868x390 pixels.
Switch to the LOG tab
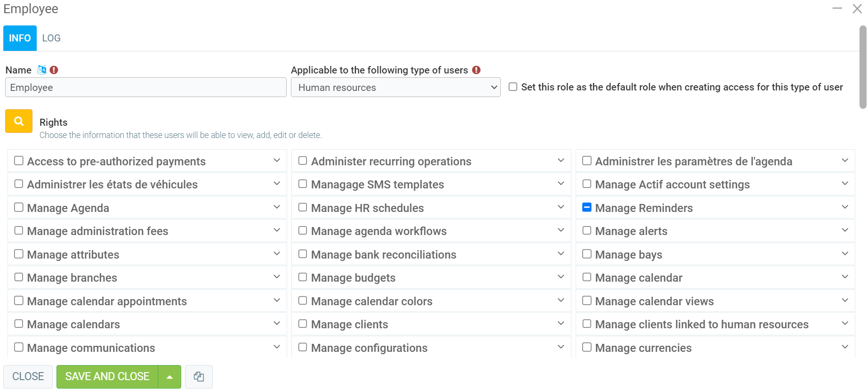[51, 38]
